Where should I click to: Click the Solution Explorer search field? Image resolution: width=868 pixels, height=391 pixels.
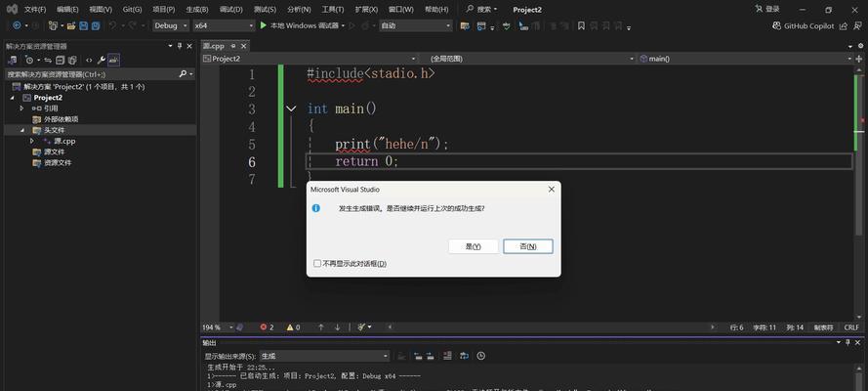coord(92,73)
